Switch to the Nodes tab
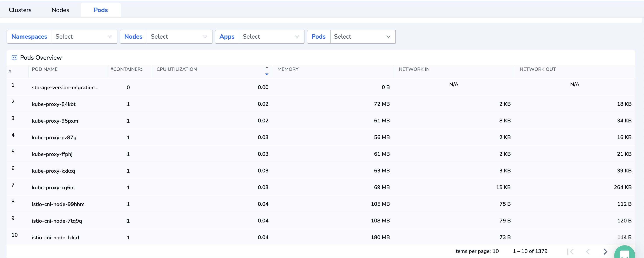Viewport: 644px width, 258px height. tap(60, 10)
